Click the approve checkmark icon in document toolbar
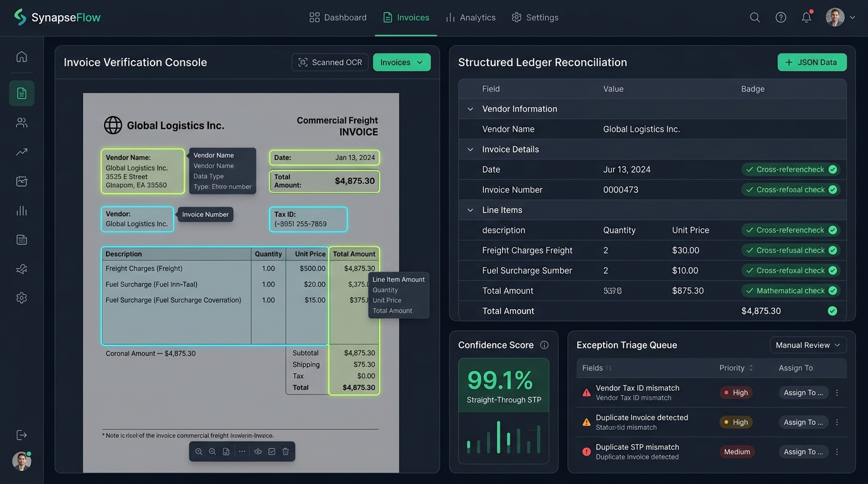This screenshot has height=484, width=868. [x=272, y=452]
